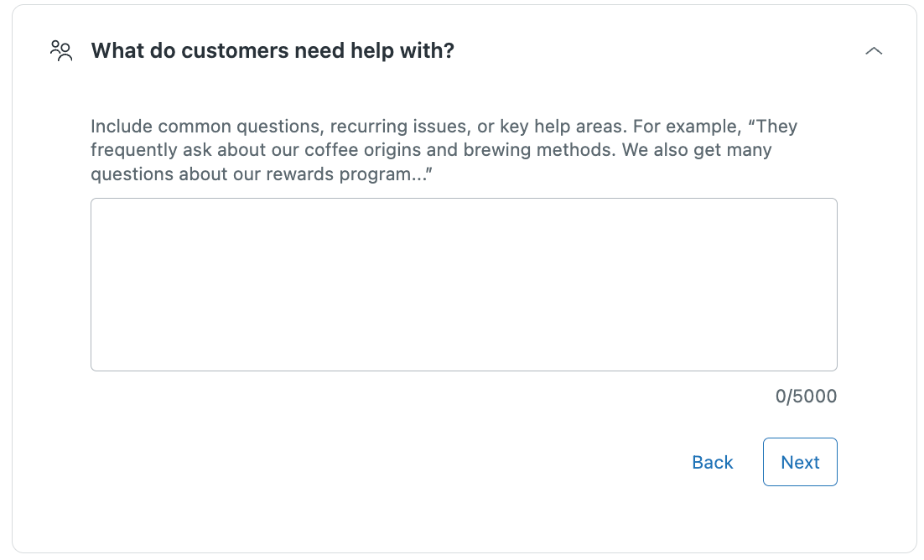Focus the customer help text area
Viewport: 924px width, 560px height.
tap(464, 284)
